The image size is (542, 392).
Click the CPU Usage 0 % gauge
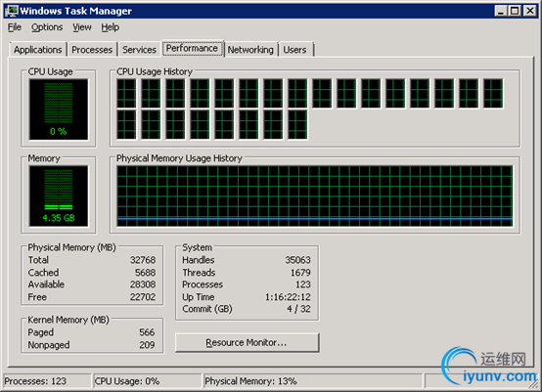(59, 109)
